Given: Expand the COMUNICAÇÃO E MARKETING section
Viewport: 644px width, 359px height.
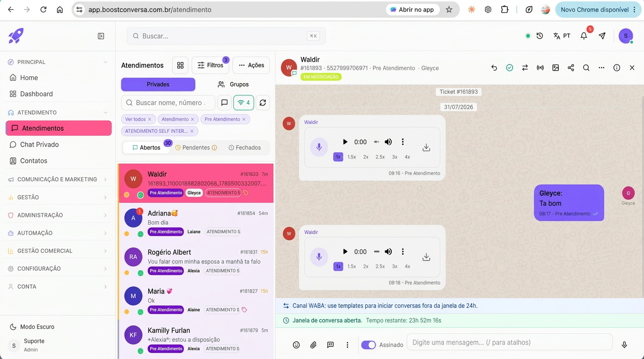Looking at the screenshot, I should point(59,179).
